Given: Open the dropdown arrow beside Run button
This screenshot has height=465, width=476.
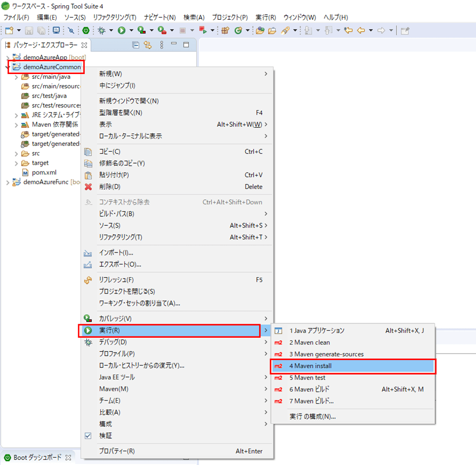Looking at the screenshot, I should coord(131,30).
